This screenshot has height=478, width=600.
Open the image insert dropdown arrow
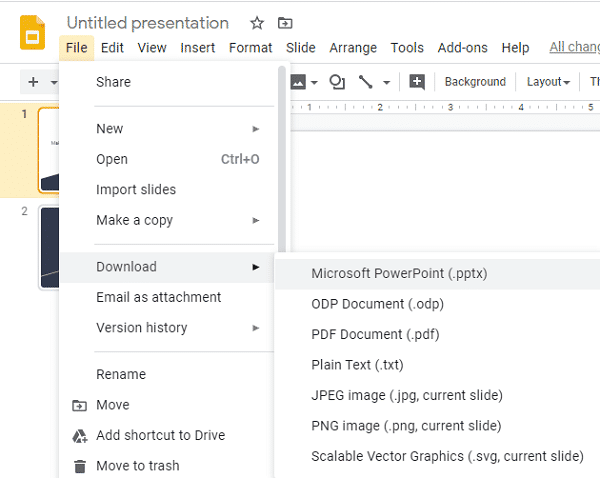314,82
